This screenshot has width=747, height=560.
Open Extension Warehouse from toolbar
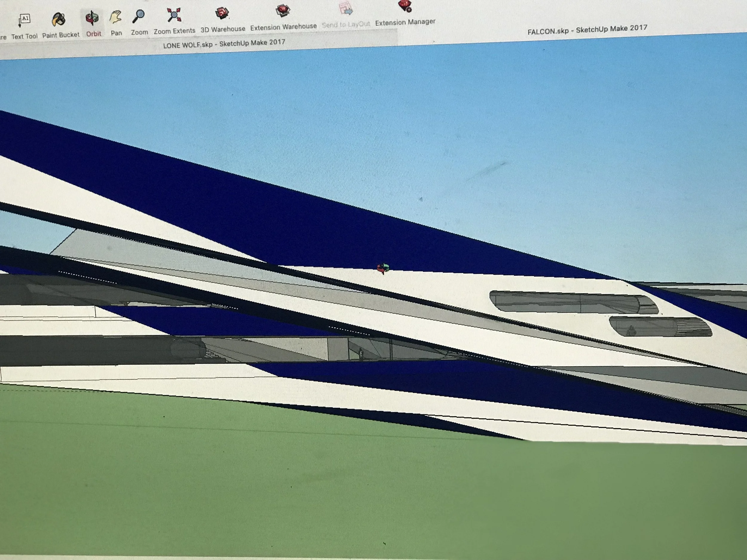point(283,11)
